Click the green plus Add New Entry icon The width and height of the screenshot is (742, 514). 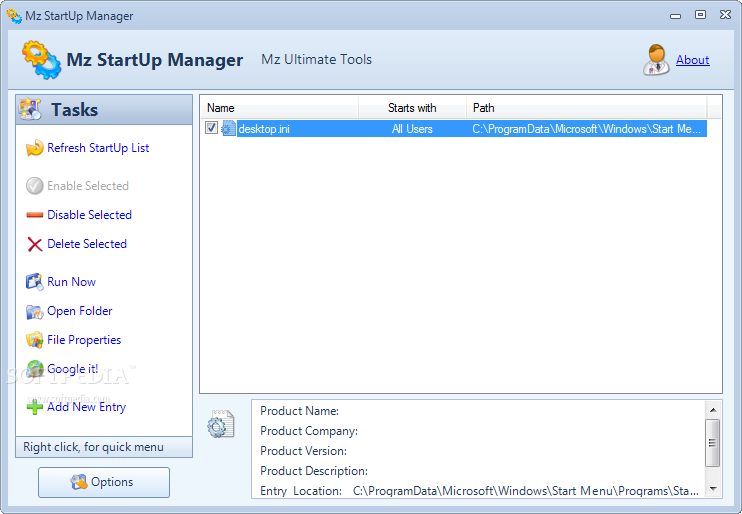coord(35,407)
